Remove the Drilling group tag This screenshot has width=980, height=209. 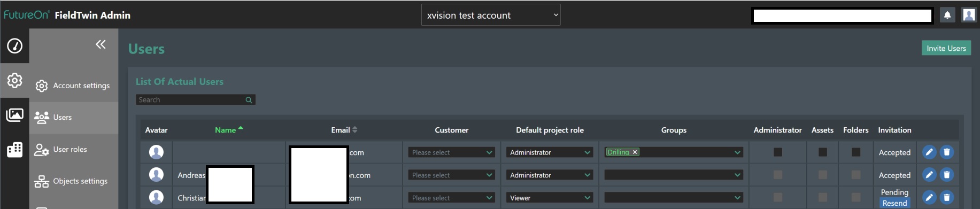point(635,152)
